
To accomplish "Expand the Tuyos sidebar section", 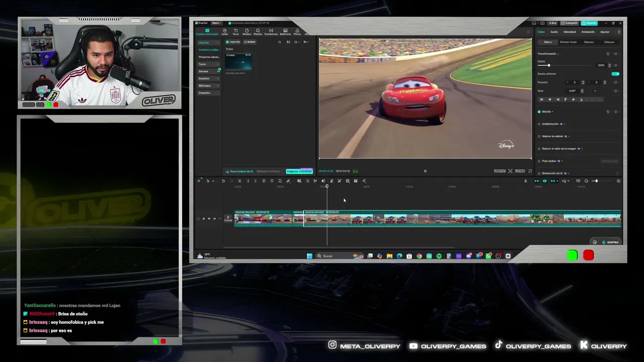I will (x=208, y=64).
